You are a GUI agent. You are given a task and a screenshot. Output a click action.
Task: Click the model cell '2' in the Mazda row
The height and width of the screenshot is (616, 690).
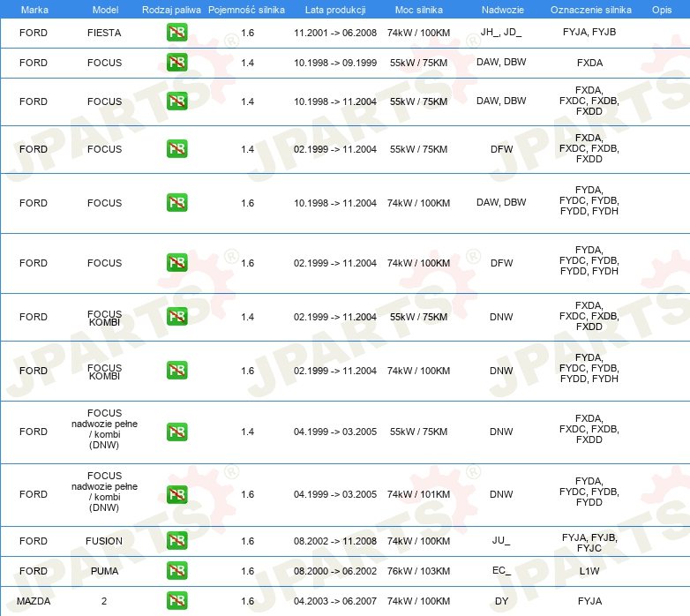pos(104,601)
